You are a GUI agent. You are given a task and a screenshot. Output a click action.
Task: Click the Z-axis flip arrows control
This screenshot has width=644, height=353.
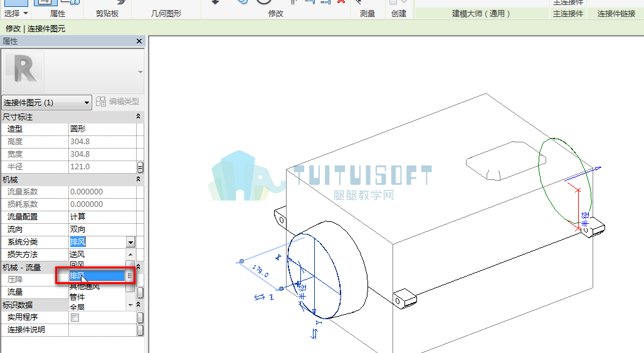click(259, 297)
